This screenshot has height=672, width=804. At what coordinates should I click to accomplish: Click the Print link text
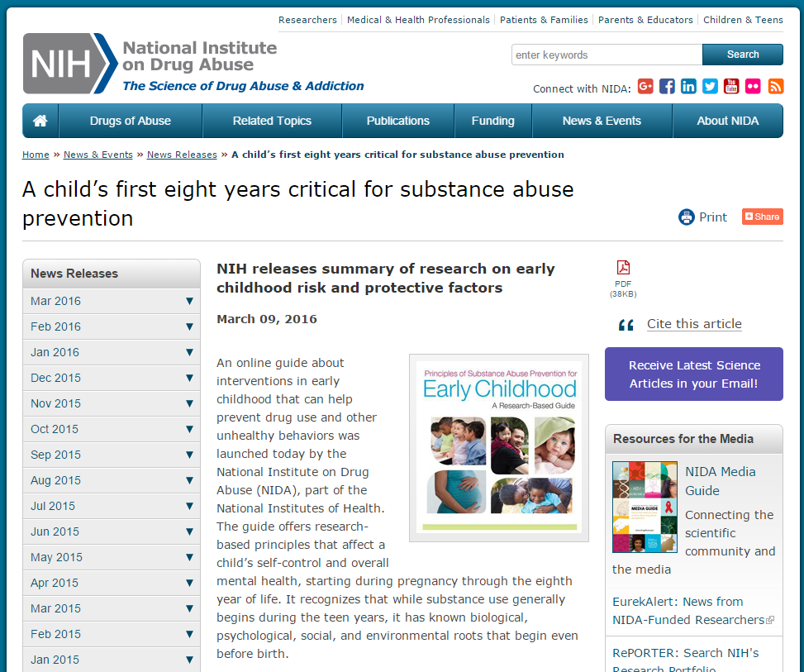(713, 217)
